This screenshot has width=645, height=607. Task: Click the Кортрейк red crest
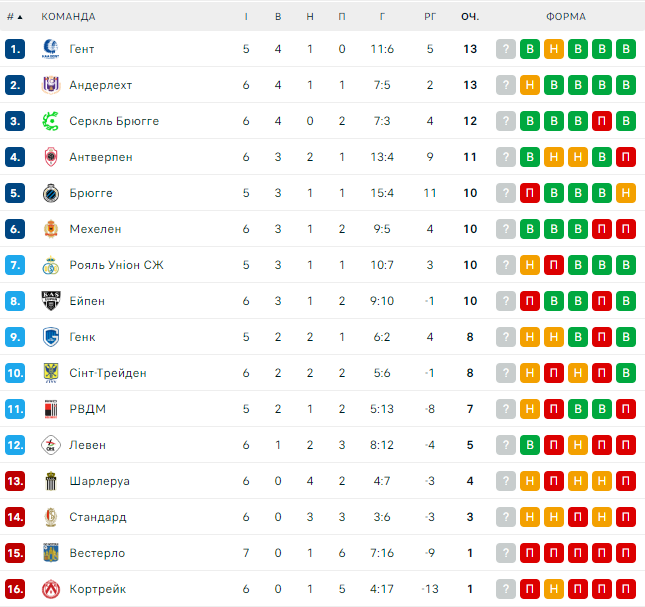(51, 589)
